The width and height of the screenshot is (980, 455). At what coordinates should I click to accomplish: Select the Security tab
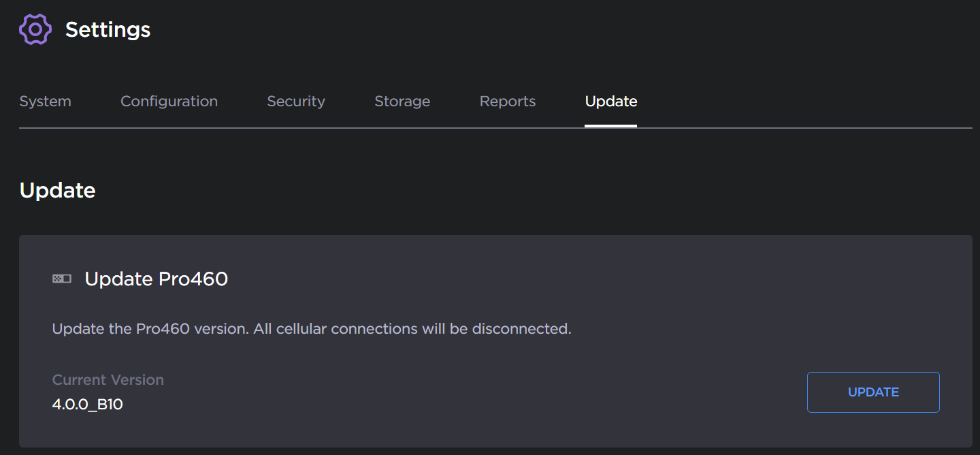(x=295, y=101)
